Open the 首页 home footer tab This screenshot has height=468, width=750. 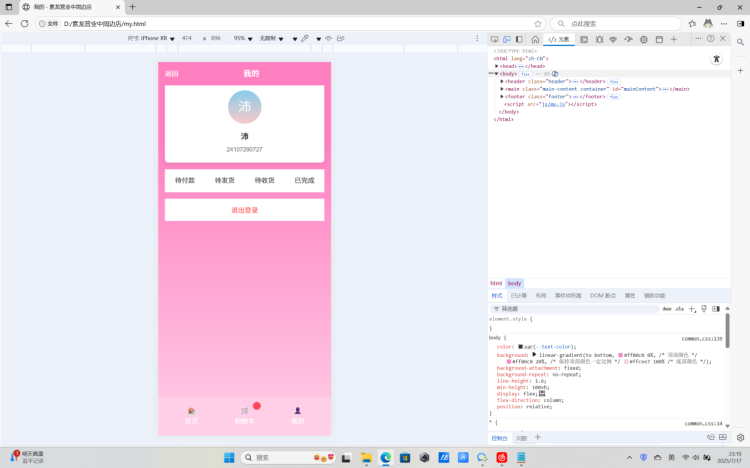coord(191,416)
